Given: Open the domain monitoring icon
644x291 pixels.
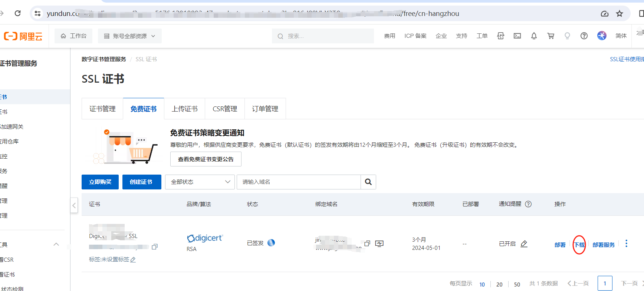Looking at the screenshot, I should click(379, 243).
